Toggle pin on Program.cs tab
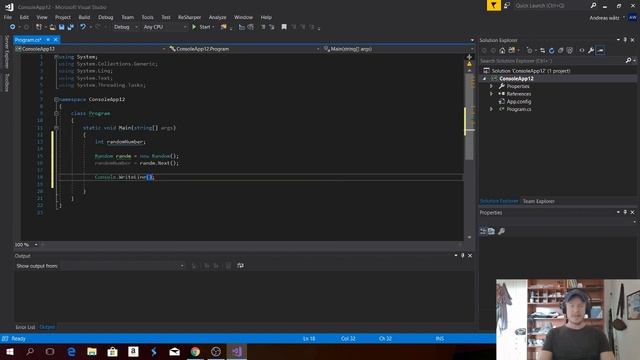The width and height of the screenshot is (640, 360). (x=48, y=40)
